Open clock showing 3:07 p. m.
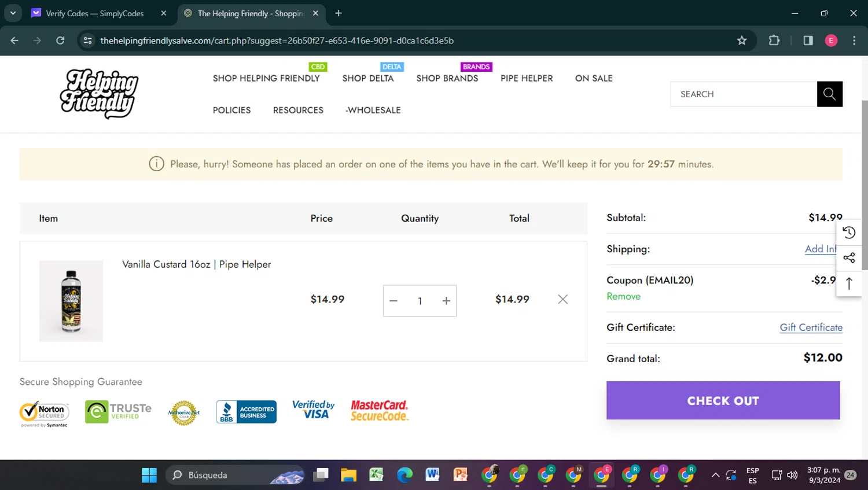This screenshot has height=490, width=868. (824, 475)
